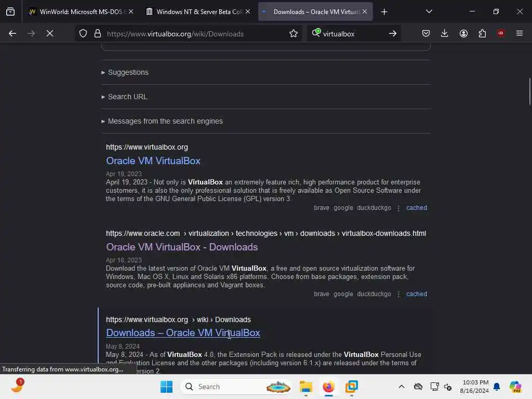Open the uBlock Origin extension

pyautogui.click(x=501, y=33)
